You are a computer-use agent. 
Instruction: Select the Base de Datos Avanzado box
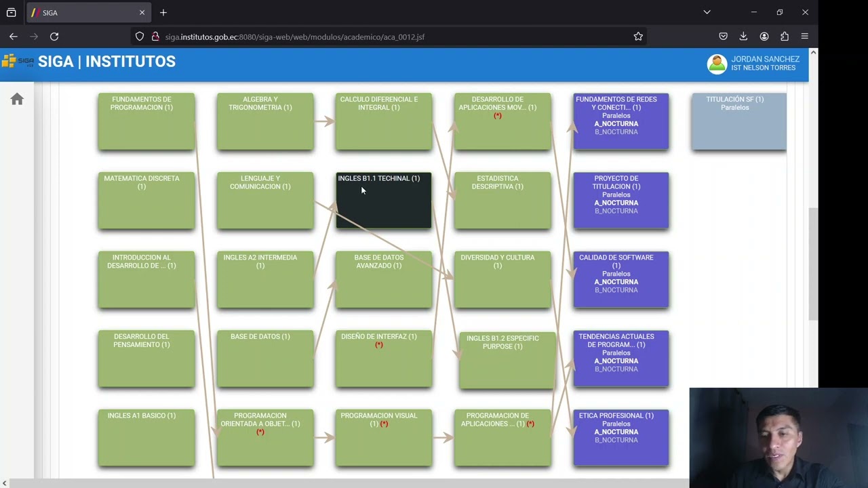[384, 280]
